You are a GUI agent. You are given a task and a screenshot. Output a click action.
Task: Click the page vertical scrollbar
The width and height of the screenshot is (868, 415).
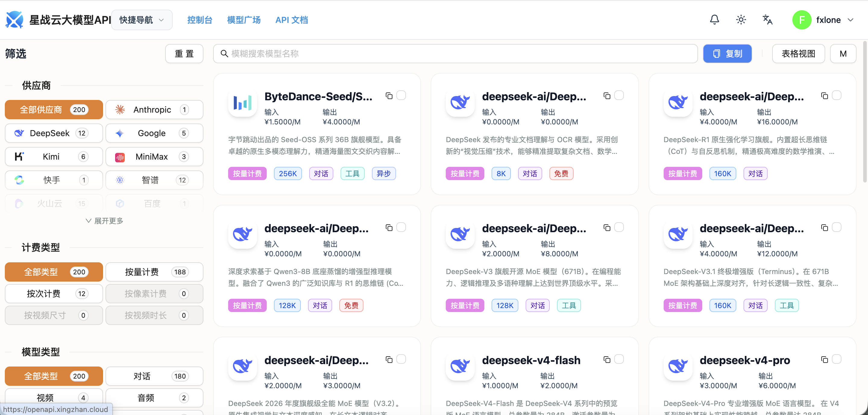[865, 112]
